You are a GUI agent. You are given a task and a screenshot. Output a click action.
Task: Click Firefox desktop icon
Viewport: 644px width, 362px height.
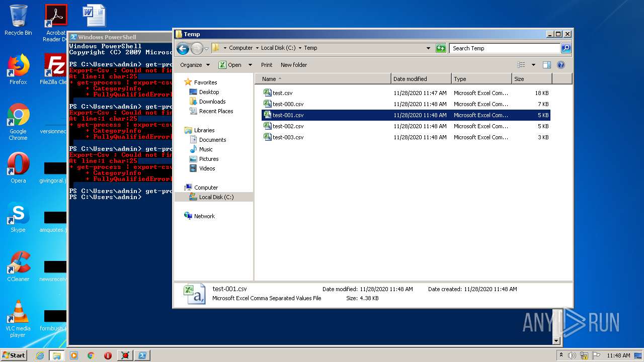click(18, 69)
